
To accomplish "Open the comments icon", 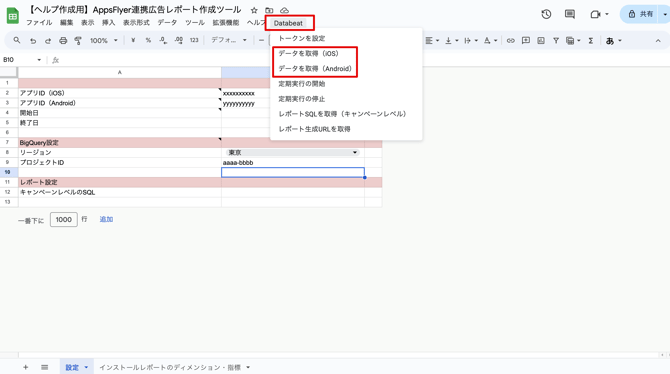I will point(570,14).
